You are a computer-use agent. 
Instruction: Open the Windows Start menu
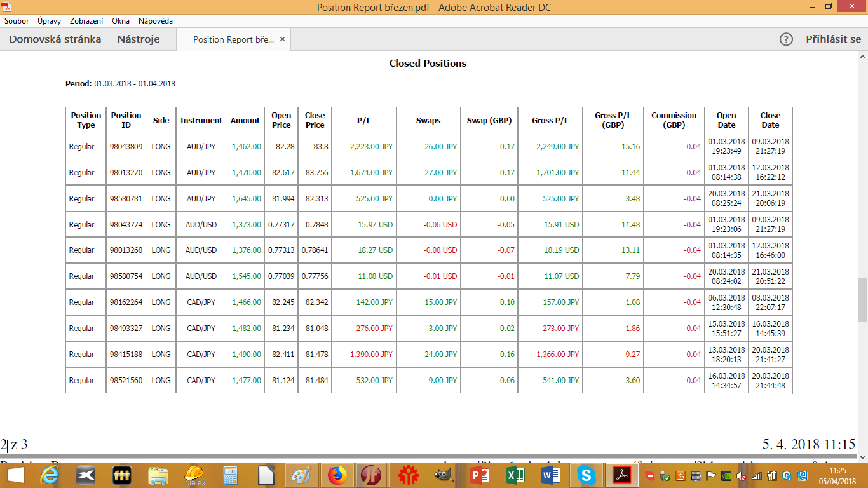pyautogui.click(x=15, y=475)
